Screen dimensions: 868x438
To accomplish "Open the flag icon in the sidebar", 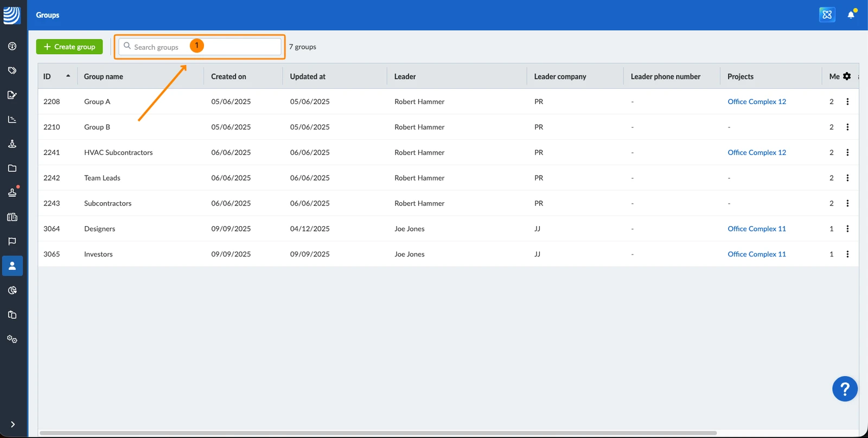I will [x=12, y=242].
